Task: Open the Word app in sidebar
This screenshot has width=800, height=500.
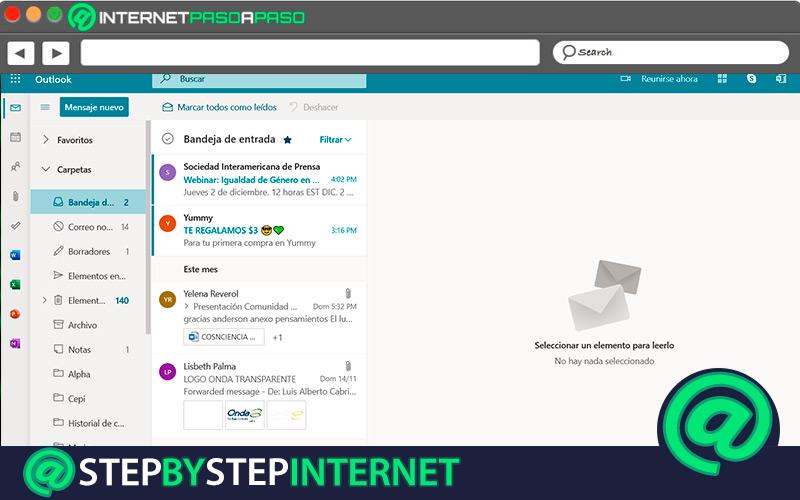Action: (x=15, y=255)
